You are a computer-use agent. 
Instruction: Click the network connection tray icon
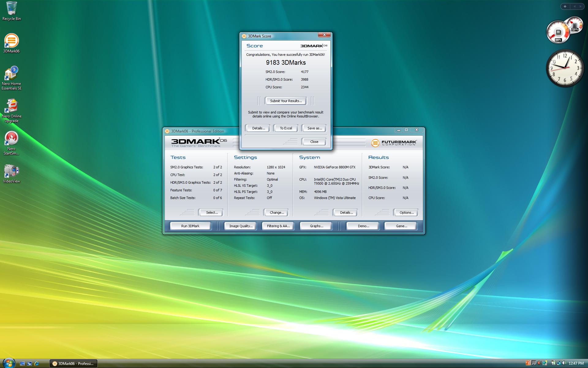coord(559,363)
